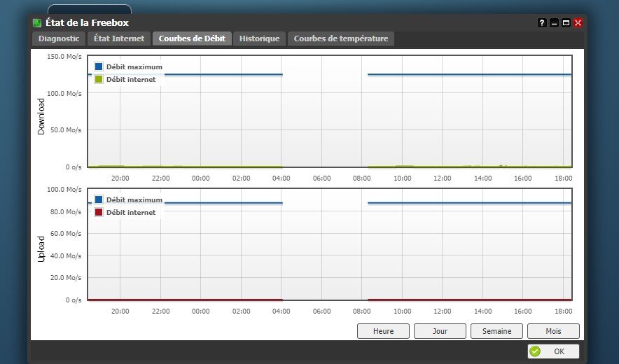Click the red Débit internet swatch in Upload legend
The width and height of the screenshot is (619, 364).
click(x=98, y=212)
